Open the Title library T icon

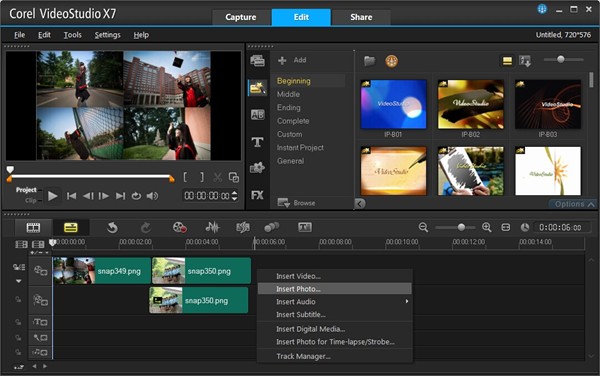click(x=257, y=142)
